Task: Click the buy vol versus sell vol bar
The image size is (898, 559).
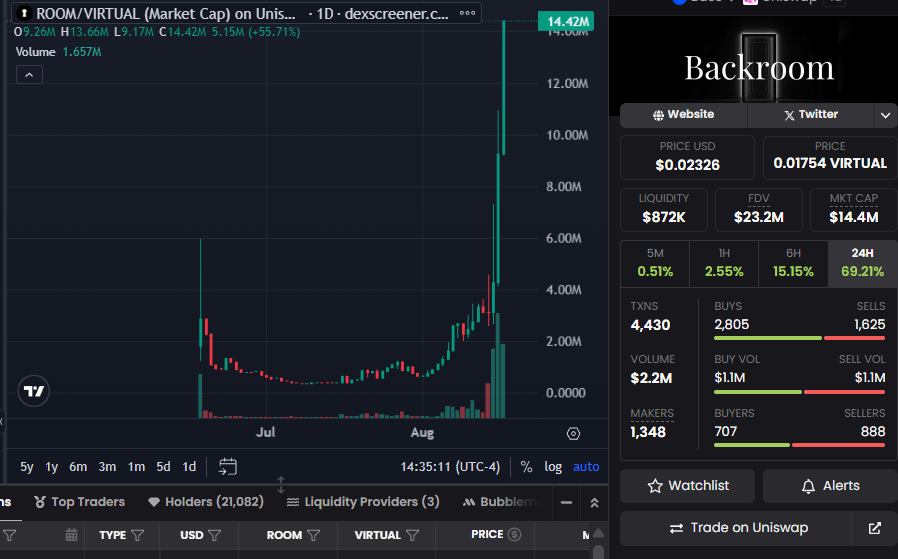Action: 799,392
